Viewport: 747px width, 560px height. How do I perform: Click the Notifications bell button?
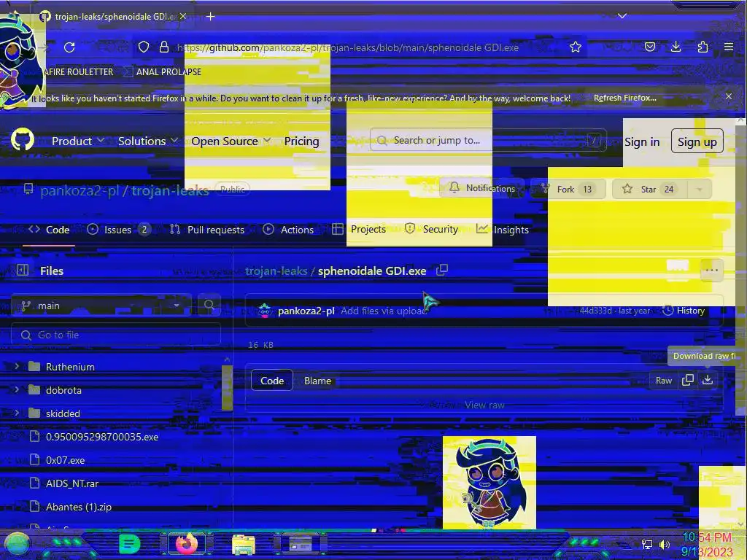(x=482, y=188)
